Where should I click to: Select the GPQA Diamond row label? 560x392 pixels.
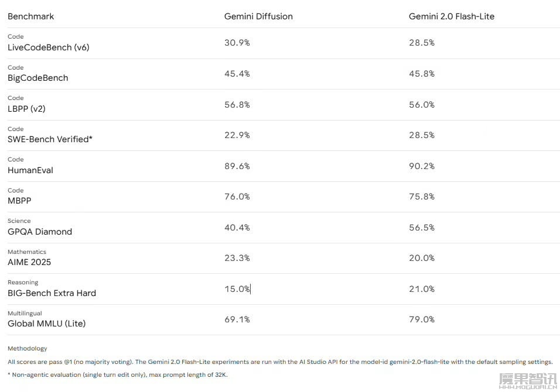click(40, 232)
